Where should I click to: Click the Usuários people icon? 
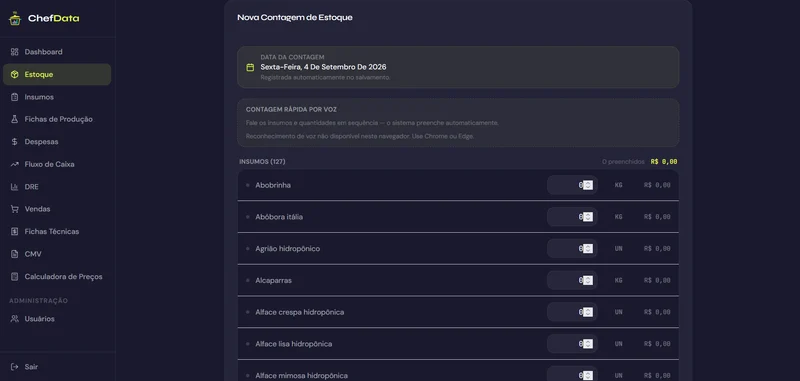pos(14,319)
